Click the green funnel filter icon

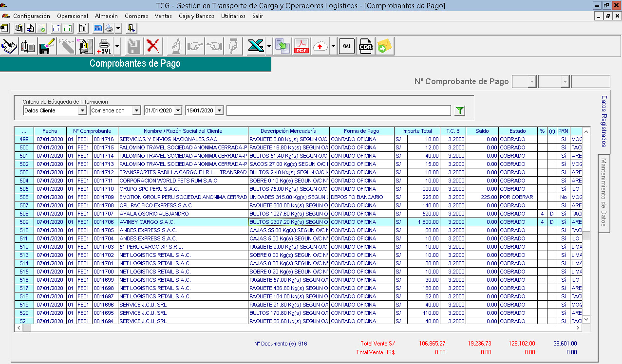click(459, 110)
